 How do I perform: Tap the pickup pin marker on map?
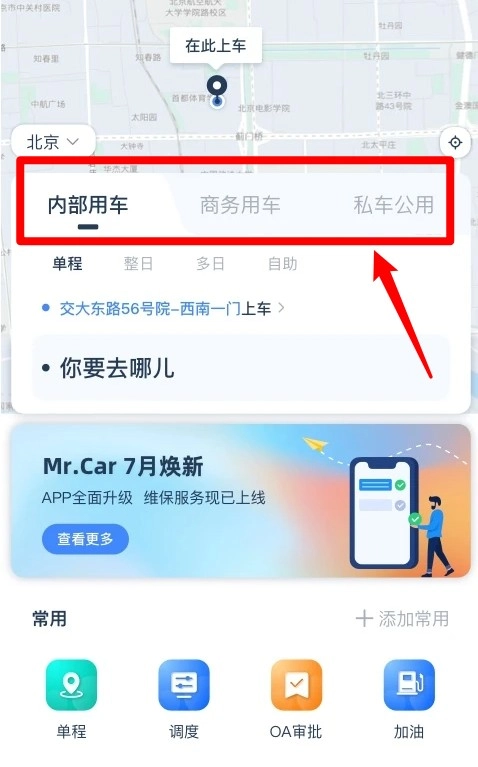[x=217, y=90]
